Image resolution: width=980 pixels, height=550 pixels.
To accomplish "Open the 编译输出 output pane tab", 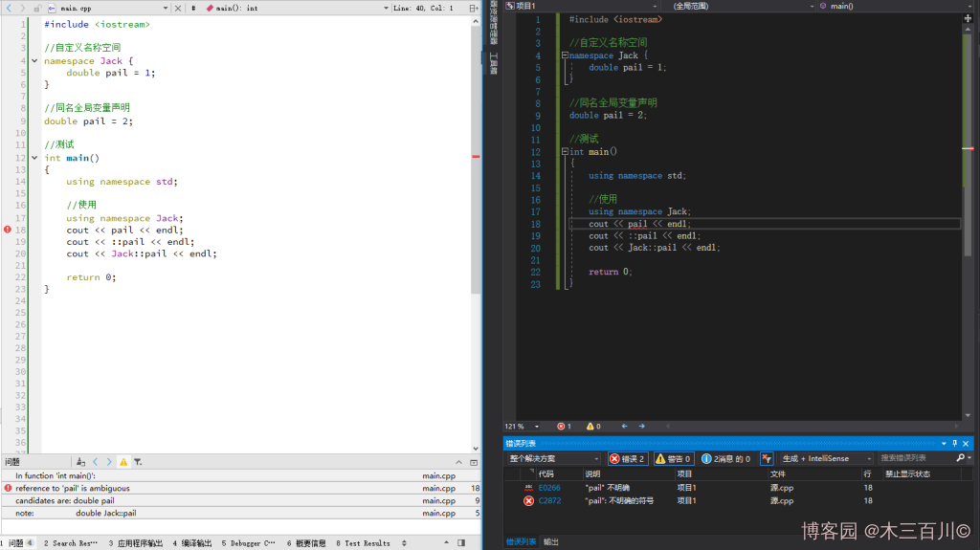I will 193,543.
